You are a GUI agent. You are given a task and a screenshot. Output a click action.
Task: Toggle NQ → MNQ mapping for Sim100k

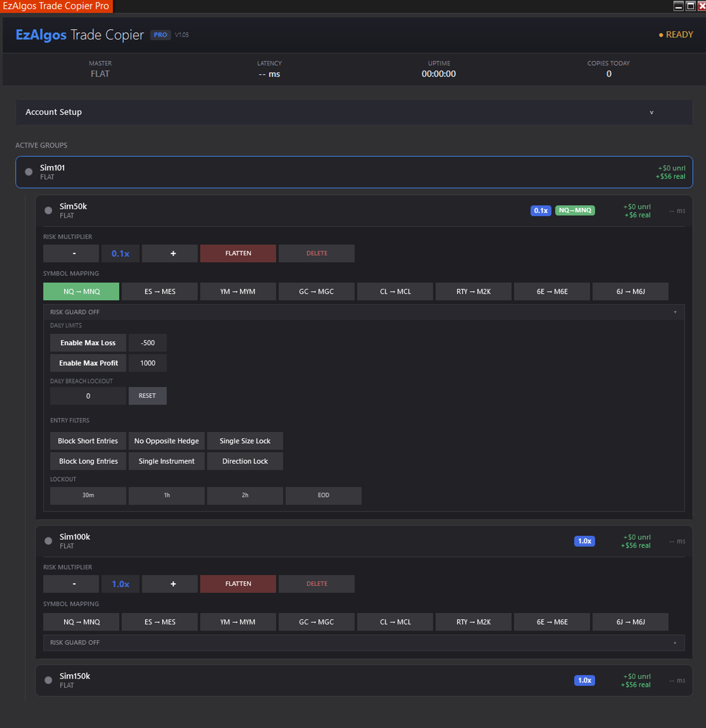pos(81,622)
